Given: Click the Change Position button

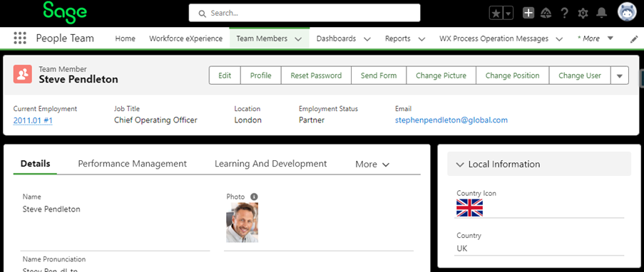Looking at the screenshot, I should 512,75.
